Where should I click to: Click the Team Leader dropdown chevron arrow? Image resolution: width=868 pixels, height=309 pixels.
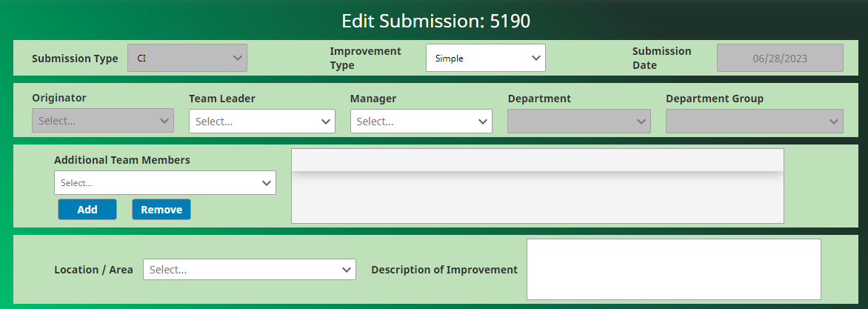326,122
